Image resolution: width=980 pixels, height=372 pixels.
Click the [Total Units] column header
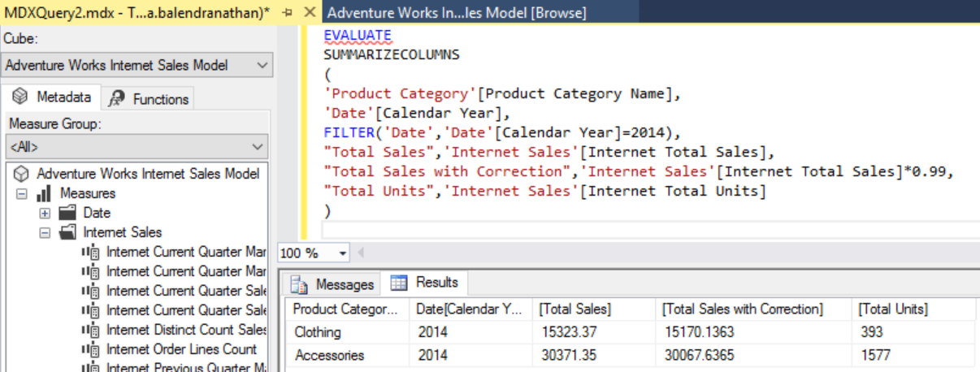pyautogui.click(x=914, y=309)
